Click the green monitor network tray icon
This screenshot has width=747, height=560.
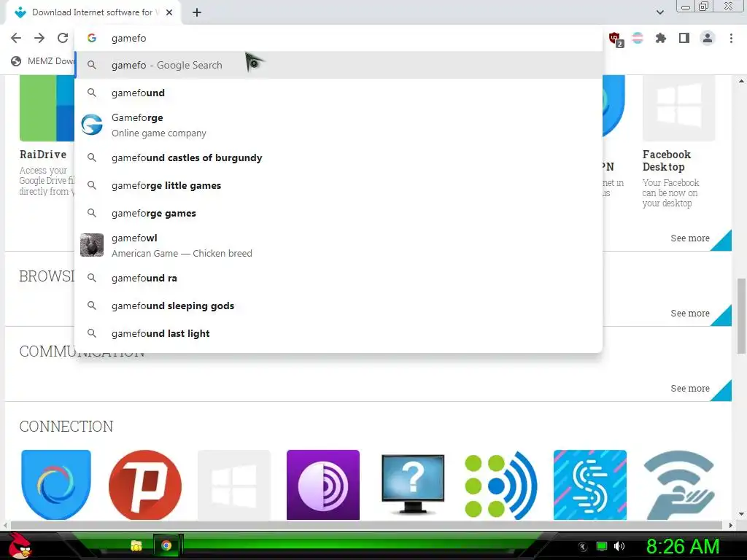602,546
